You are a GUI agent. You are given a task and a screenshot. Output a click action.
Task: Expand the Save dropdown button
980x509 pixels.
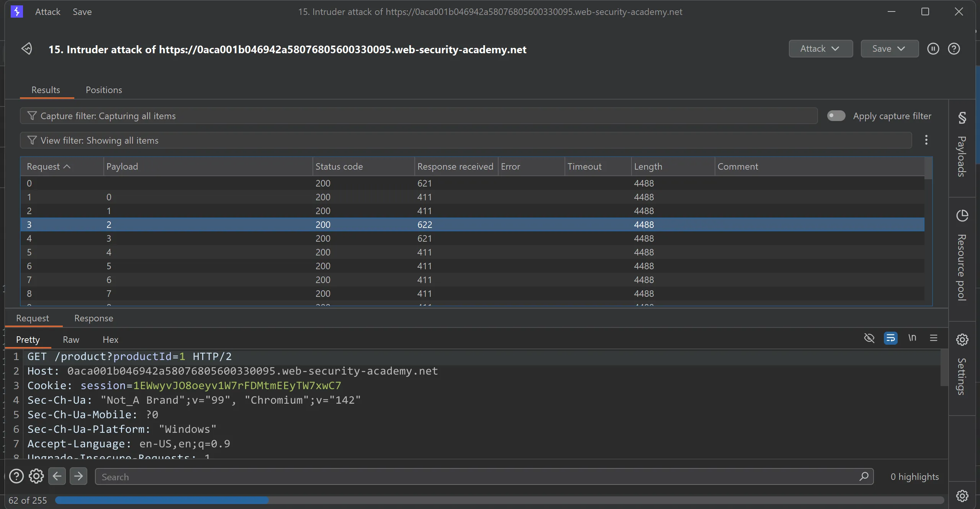[889, 49]
